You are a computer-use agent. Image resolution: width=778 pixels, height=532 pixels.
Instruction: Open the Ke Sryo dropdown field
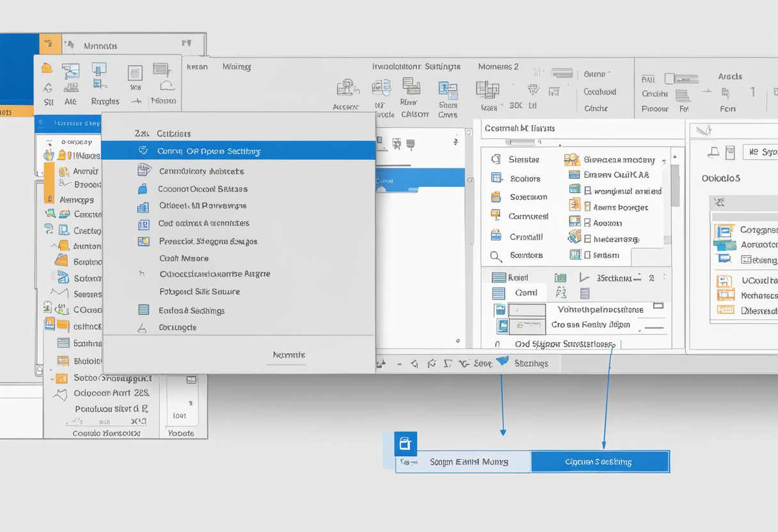[x=760, y=152]
